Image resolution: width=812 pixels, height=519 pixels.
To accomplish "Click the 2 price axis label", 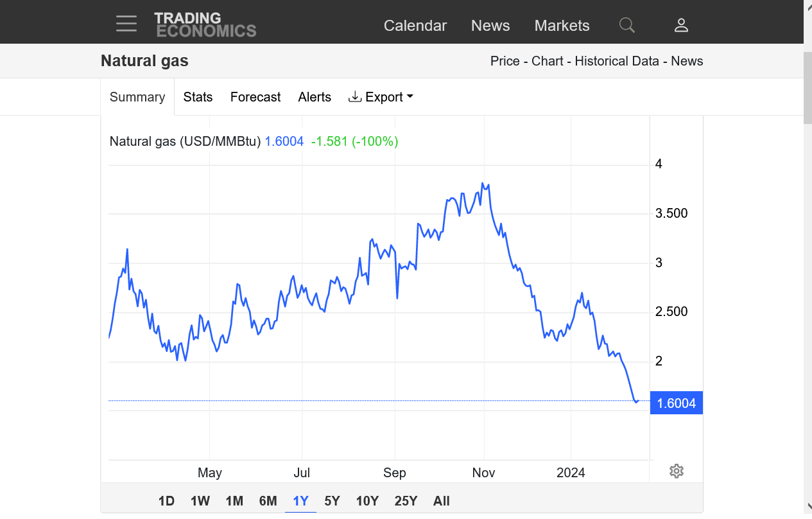I will (x=659, y=361).
